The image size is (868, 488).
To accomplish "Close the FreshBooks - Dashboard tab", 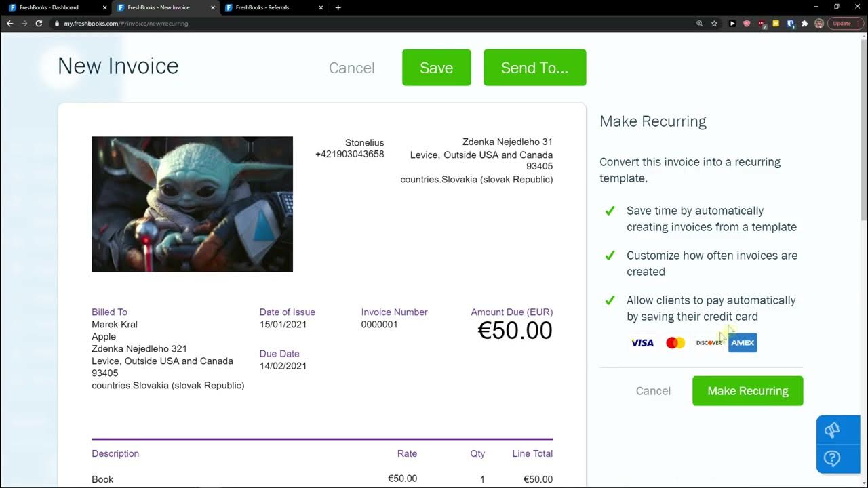I will tap(104, 7).
